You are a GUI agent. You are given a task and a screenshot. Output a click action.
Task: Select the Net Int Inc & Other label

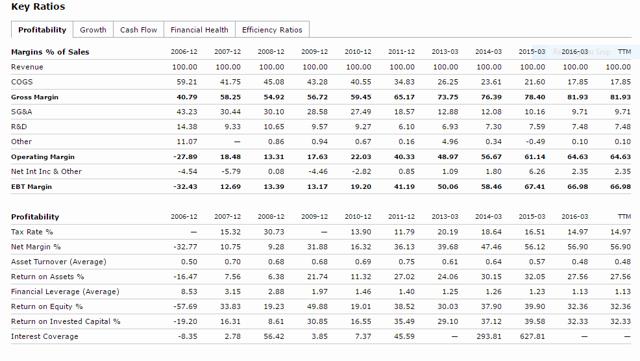coord(46,172)
